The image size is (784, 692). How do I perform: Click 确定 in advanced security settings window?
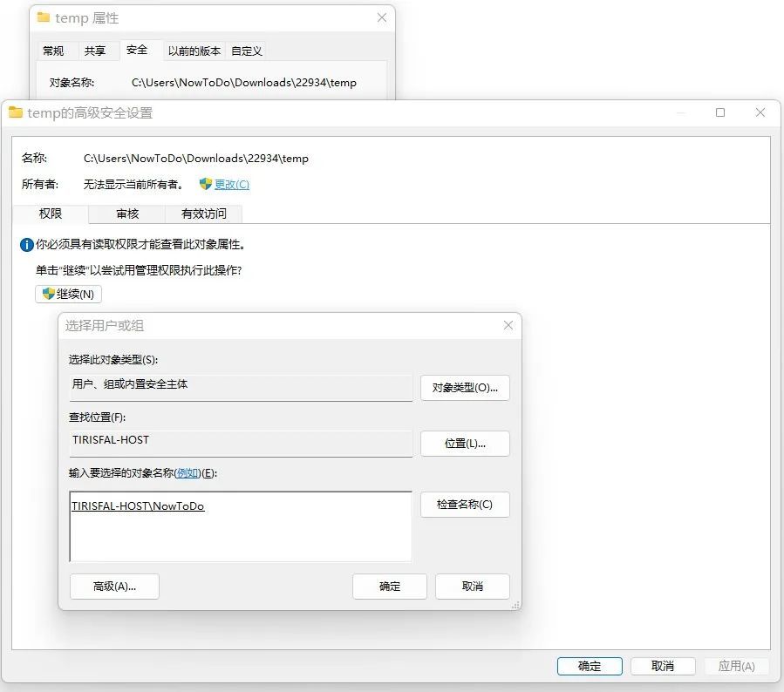point(590,666)
